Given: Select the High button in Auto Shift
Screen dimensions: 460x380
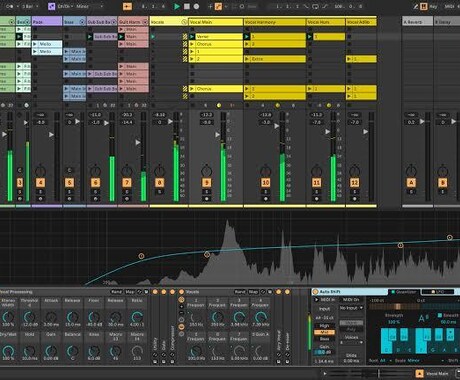Looking at the screenshot, I should coord(324,326).
